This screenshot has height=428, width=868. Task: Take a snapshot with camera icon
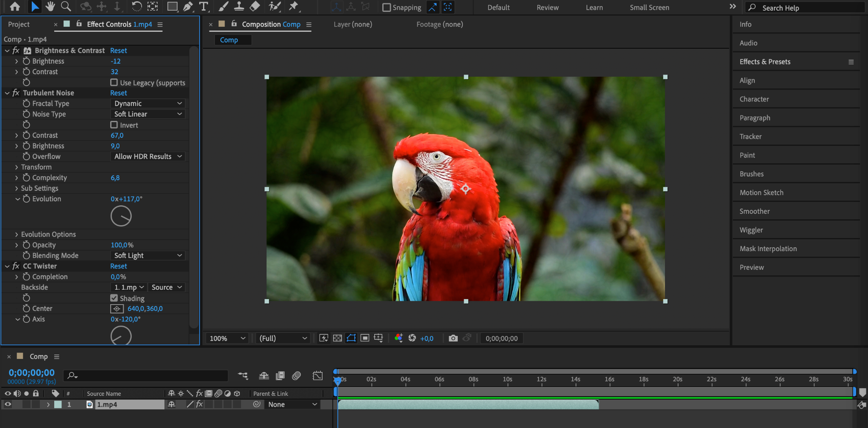[453, 338]
